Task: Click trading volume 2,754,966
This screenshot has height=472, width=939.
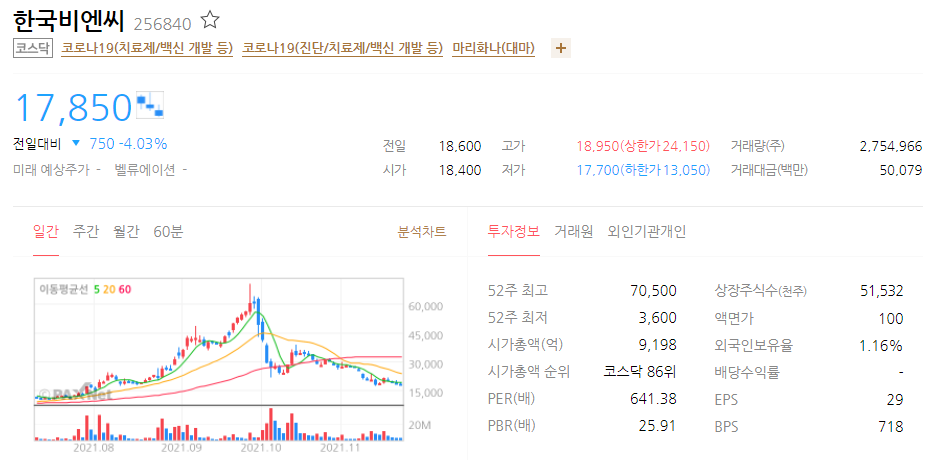Action: (891, 146)
